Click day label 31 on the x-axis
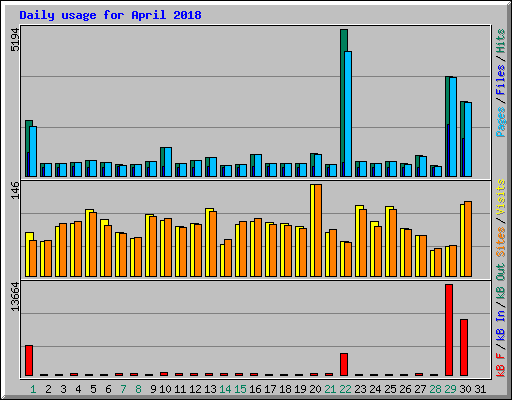Image resolution: width=512 pixels, height=400 pixels. point(480,389)
